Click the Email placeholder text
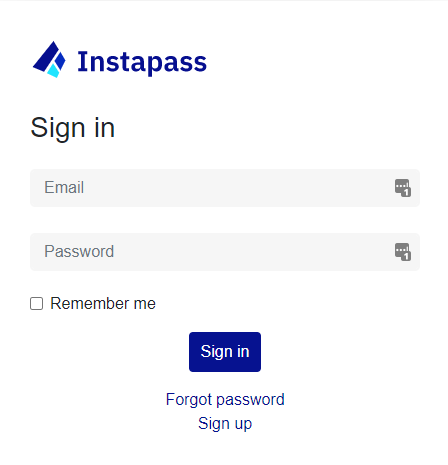 pos(64,187)
